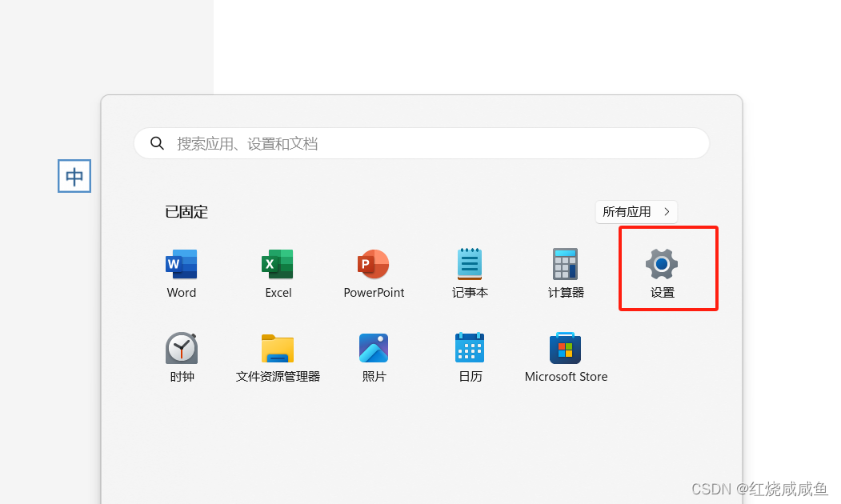The image size is (841, 504).
Task: Select the 已固定 pinned heading text
Action: [186, 212]
